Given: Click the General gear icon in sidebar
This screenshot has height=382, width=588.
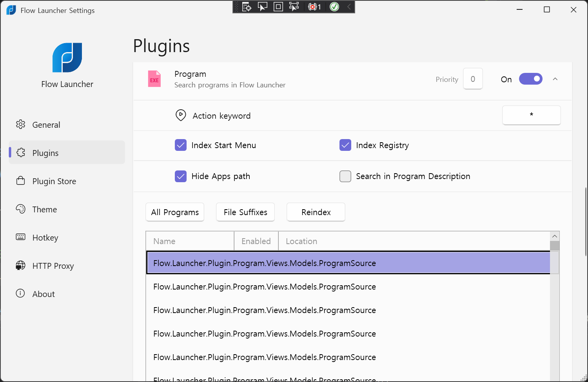Looking at the screenshot, I should [x=20, y=124].
